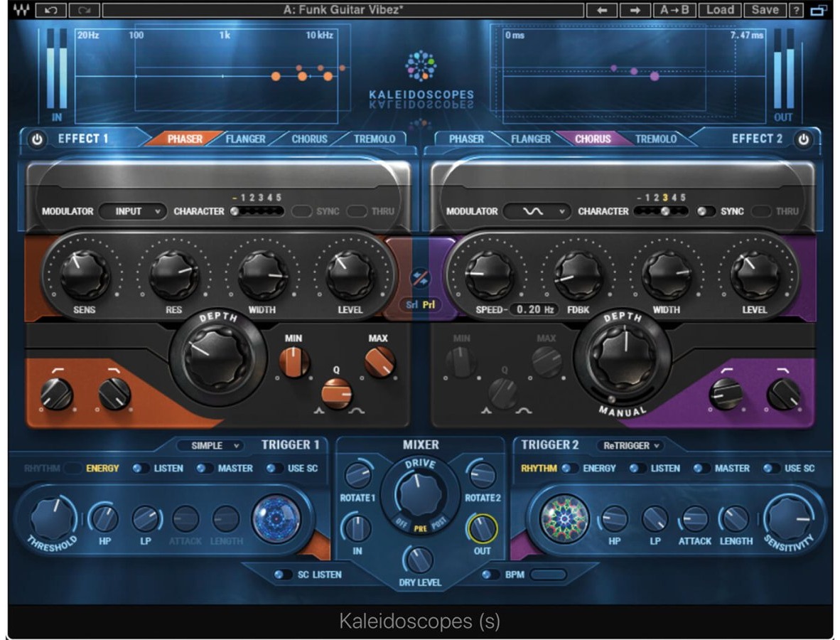The image size is (840, 640).
Task: Click the DRY LEVEL knob
Action: [419, 560]
